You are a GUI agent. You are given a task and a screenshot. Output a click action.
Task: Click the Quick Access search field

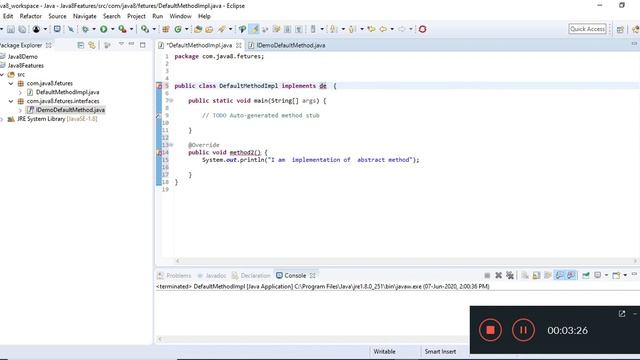coord(587,29)
